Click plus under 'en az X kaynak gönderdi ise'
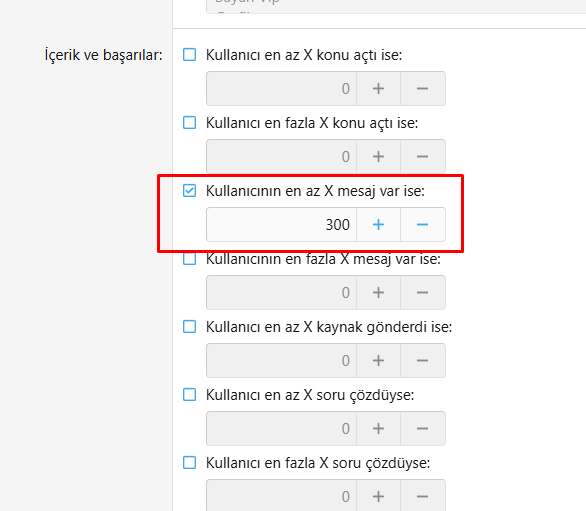Screen dimensions: 586x511 (378, 361)
